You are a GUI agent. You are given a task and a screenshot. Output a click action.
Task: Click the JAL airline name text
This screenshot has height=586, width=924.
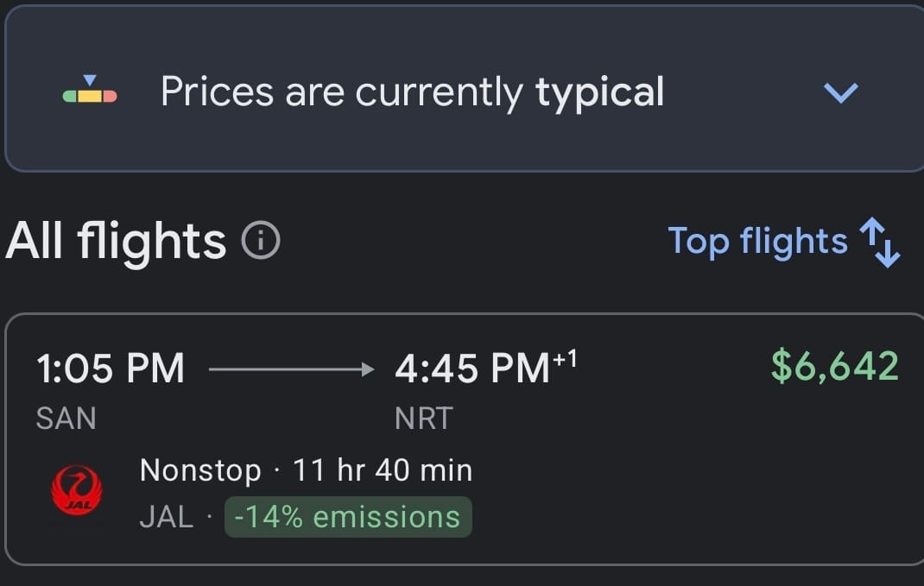(x=166, y=517)
